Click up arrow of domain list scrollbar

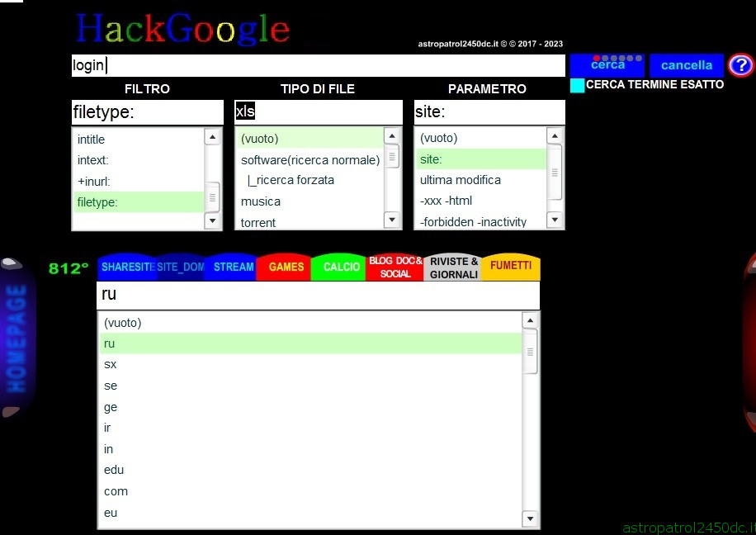(530, 320)
